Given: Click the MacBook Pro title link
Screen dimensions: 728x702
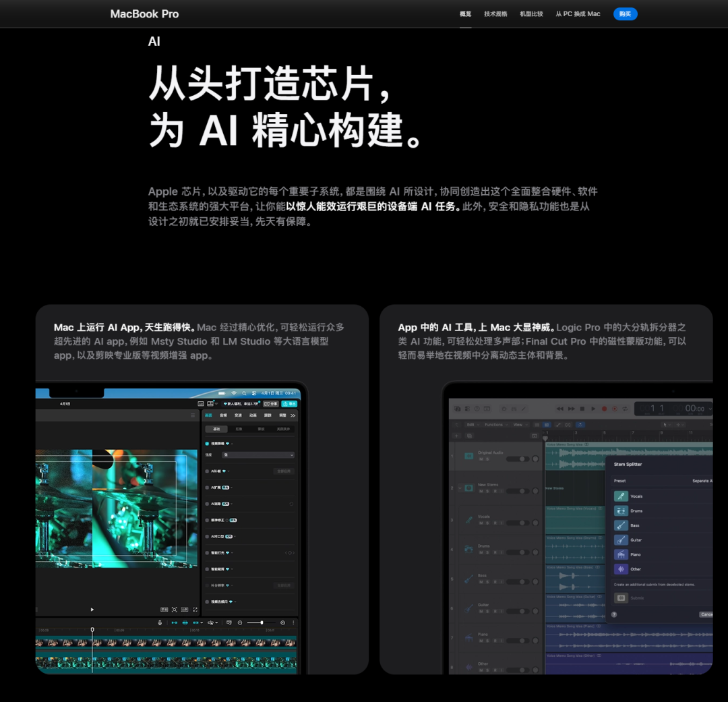Looking at the screenshot, I should [144, 14].
